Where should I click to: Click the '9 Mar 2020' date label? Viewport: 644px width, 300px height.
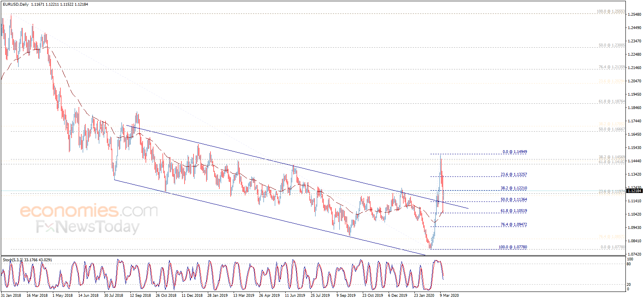449,296
